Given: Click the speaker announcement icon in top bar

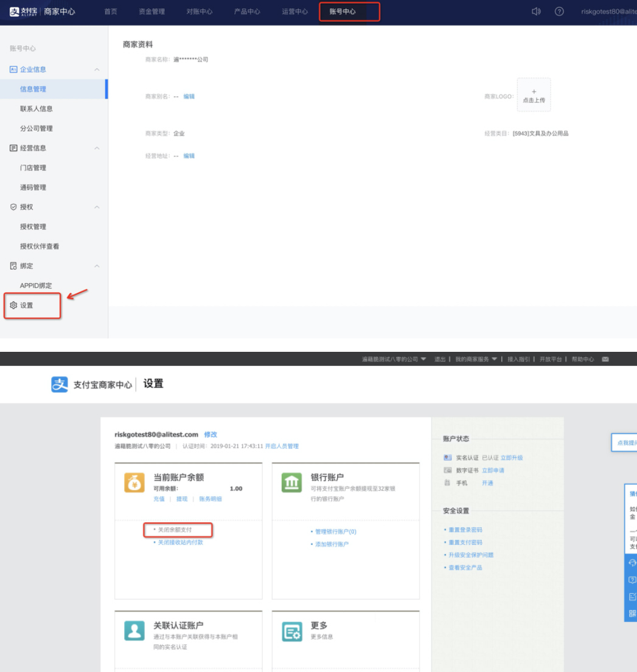Looking at the screenshot, I should [x=536, y=12].
